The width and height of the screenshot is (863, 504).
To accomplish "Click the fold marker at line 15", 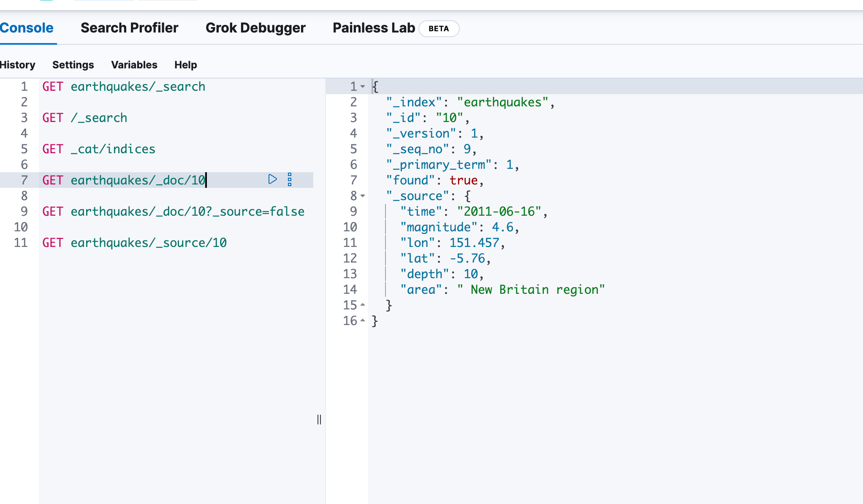I will pyautogui.click(x=363, y=305).
